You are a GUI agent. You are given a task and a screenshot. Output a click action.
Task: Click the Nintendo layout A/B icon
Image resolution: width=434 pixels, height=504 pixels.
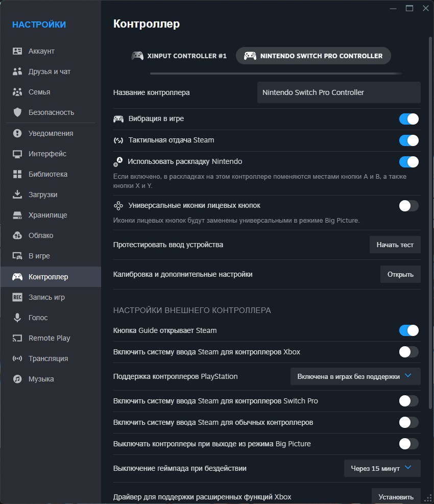click(118, 162)
